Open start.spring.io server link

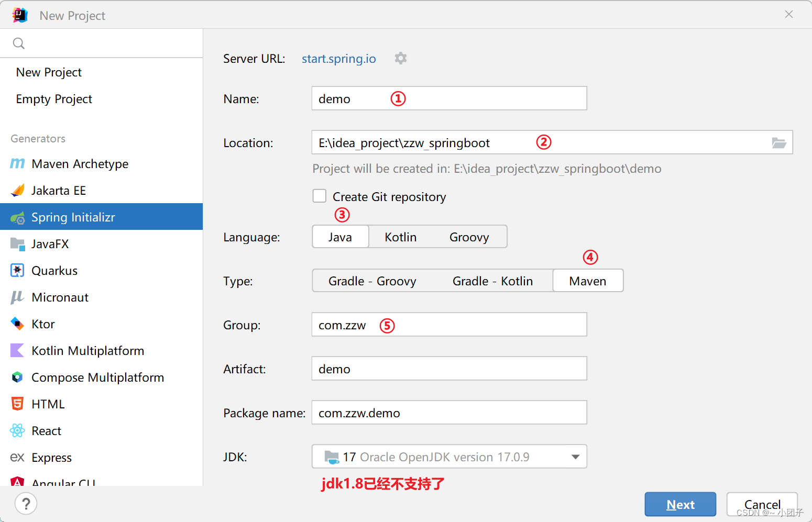pos(339,59)
